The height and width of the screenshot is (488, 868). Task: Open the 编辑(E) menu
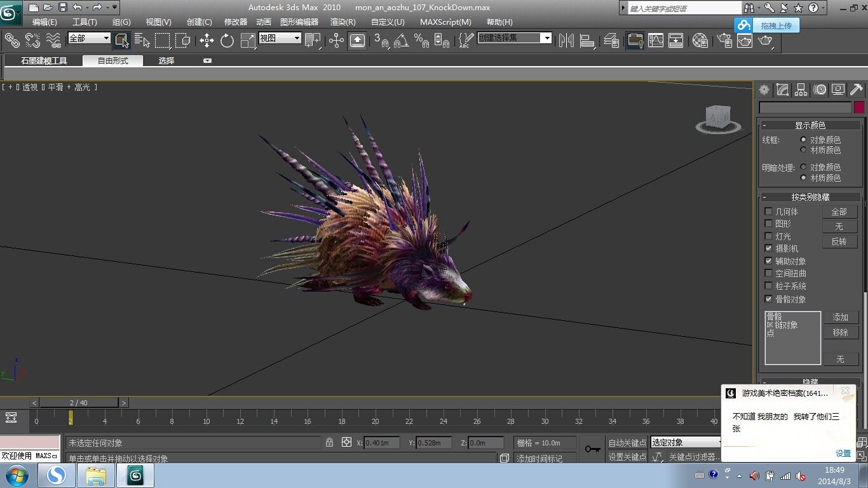point(44,22)
